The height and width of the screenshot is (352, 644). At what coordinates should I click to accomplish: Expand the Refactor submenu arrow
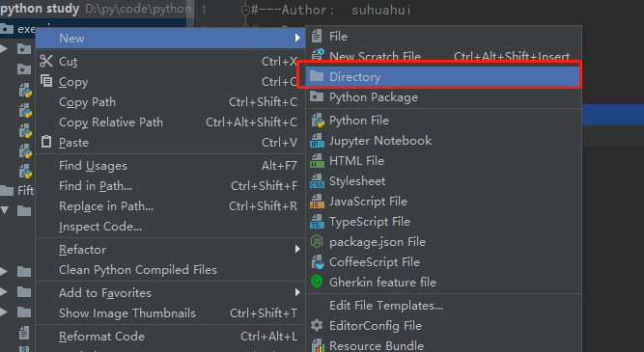coord(297,249)
